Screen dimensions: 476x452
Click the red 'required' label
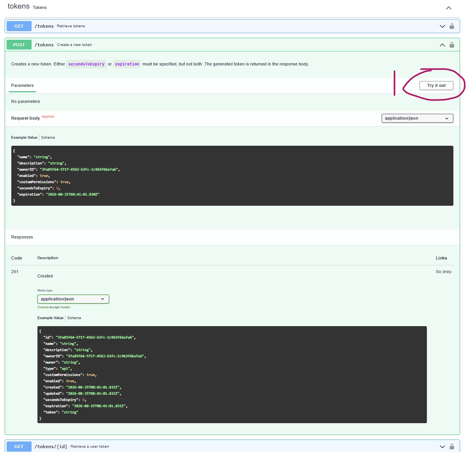(48, 117)
